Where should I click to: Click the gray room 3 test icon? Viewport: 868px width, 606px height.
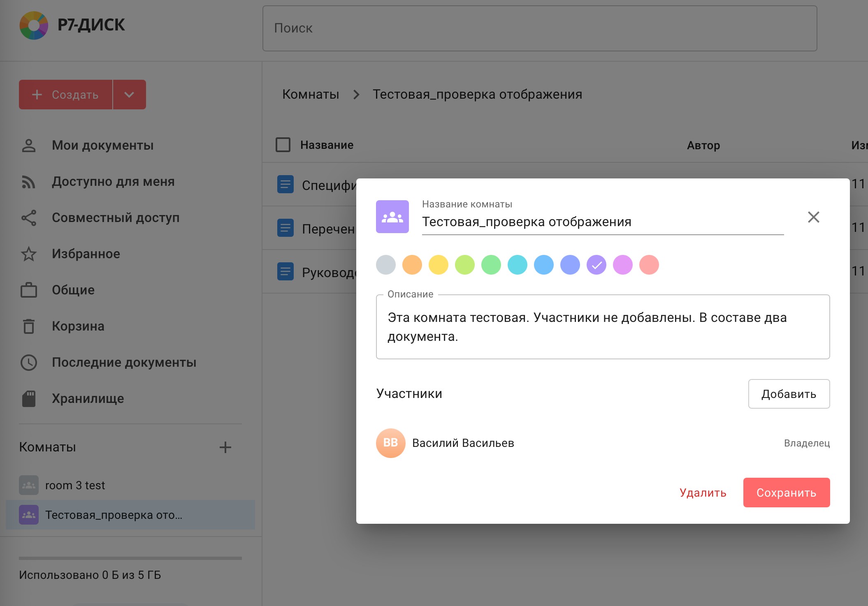(29, 485)
